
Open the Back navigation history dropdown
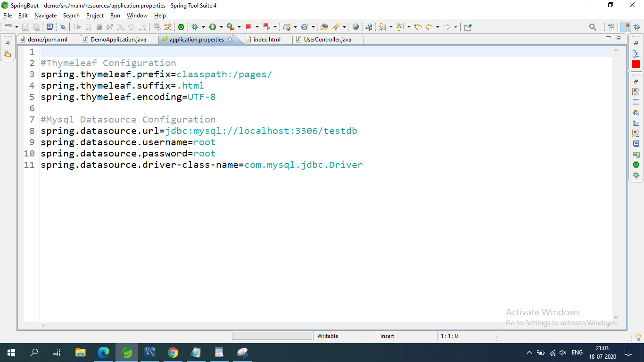pos(438,27)
